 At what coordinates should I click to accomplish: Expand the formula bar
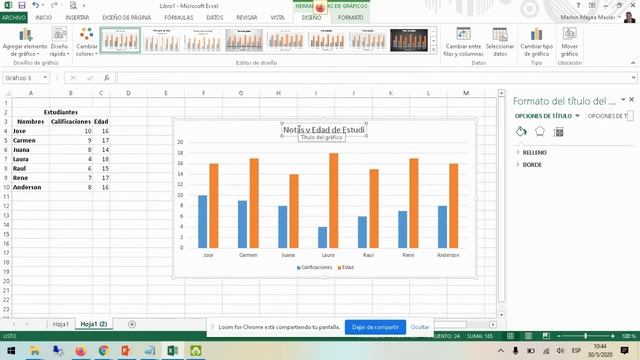(633, 78)
